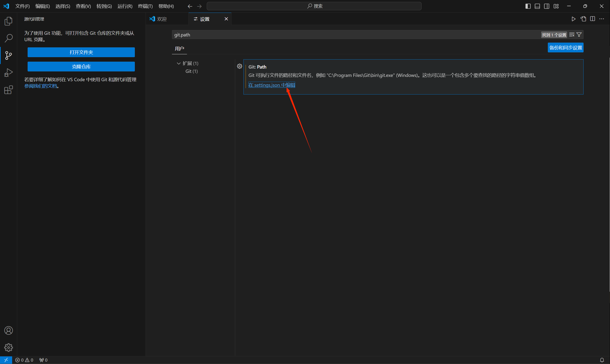This screenshot has height=364, width=610.
Task: Click the Git: Path setting title
Action: point(257,67)
